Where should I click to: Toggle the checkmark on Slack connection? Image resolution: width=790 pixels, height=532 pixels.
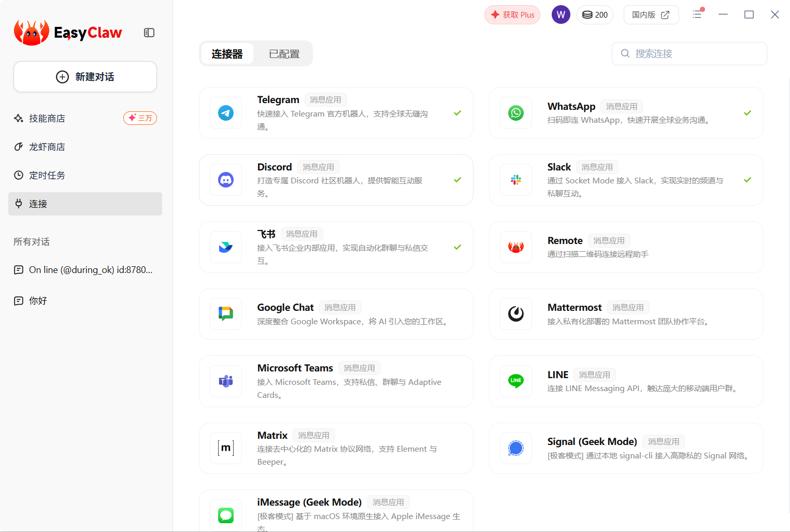(x=748, y=180)
